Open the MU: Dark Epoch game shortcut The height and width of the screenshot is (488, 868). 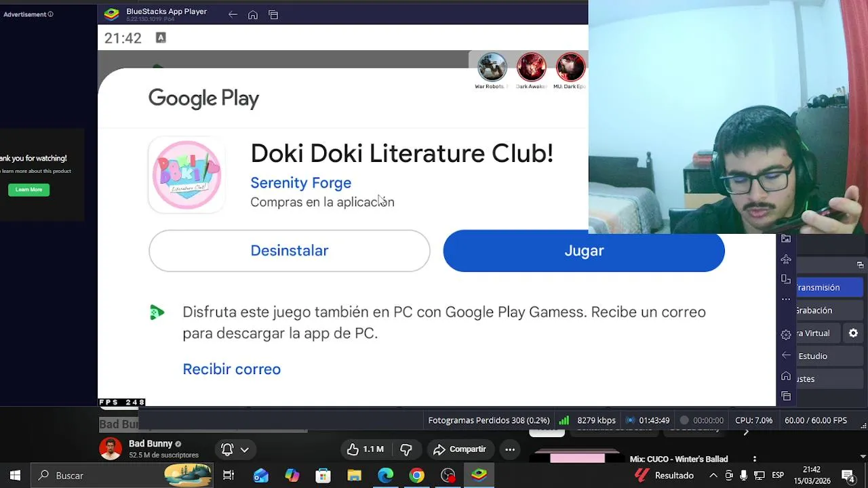(x=570, y=68)
